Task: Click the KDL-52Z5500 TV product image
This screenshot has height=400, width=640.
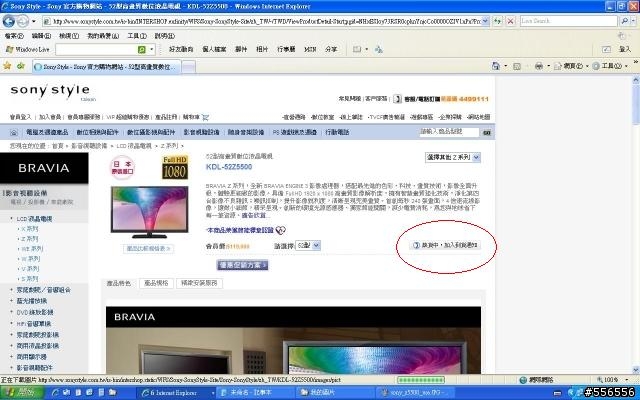Action: click(149, 212)
